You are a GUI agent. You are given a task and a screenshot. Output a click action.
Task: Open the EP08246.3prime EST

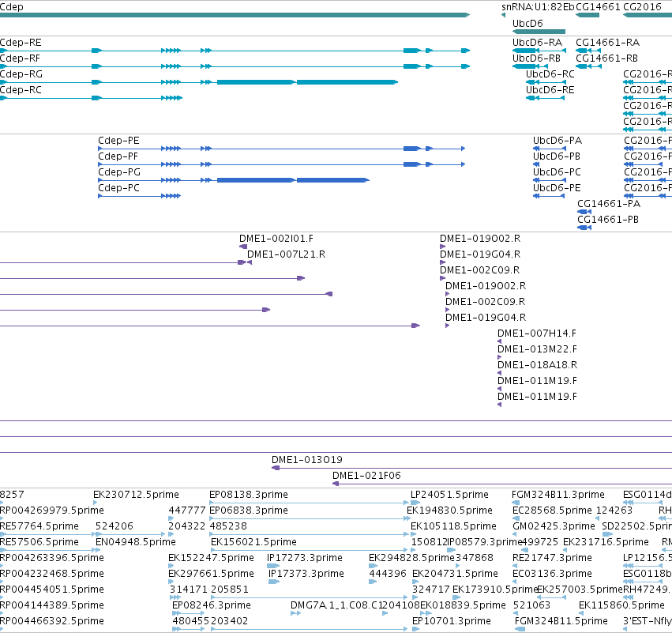(212, 605)
